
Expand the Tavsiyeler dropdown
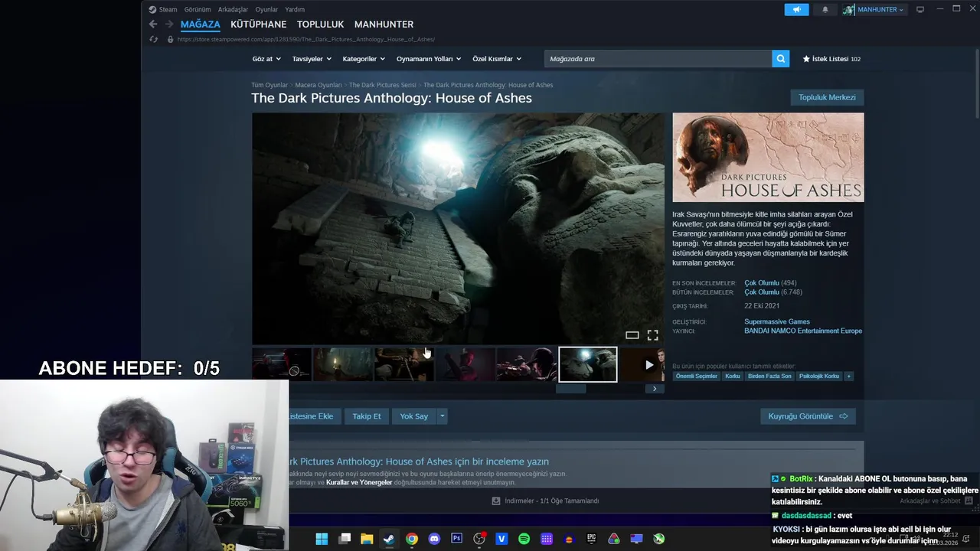312,59
